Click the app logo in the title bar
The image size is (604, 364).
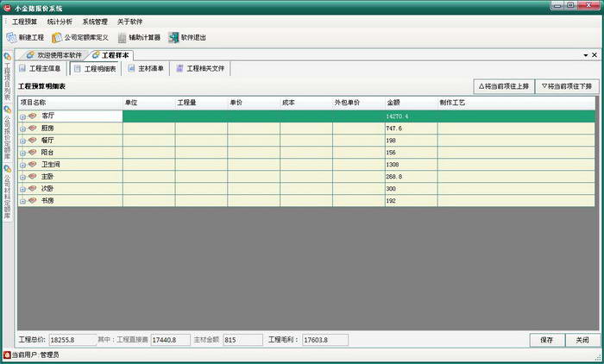(7, 7)
